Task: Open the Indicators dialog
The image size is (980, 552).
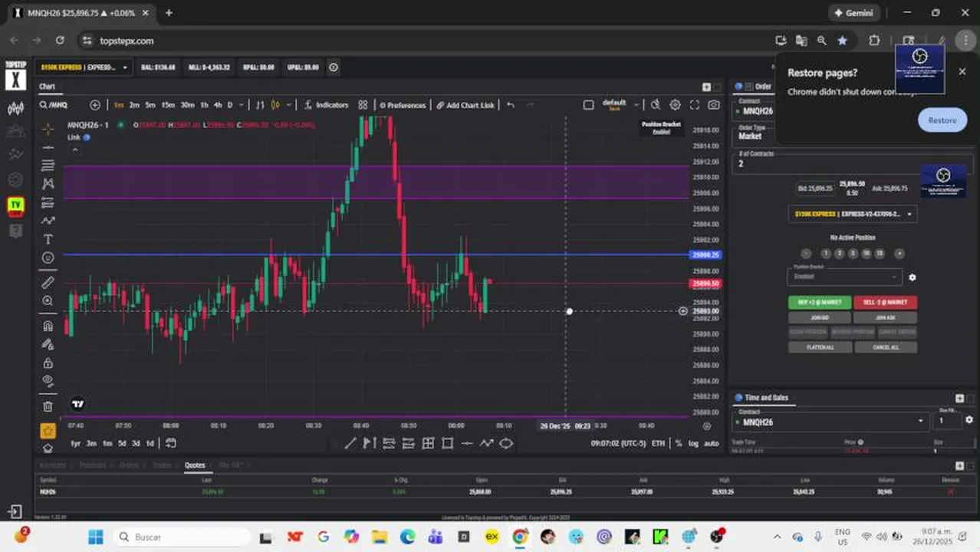Action: [x=326, y=105]
